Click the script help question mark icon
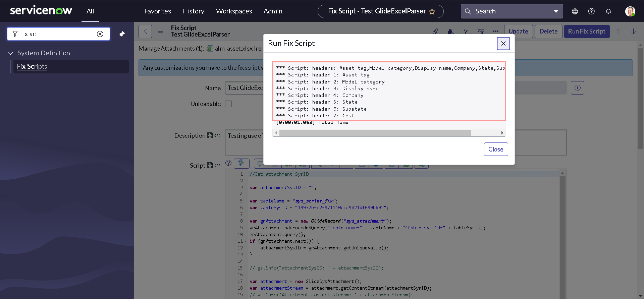This screenshot has width=644, height=299. (x=228, y=163)
